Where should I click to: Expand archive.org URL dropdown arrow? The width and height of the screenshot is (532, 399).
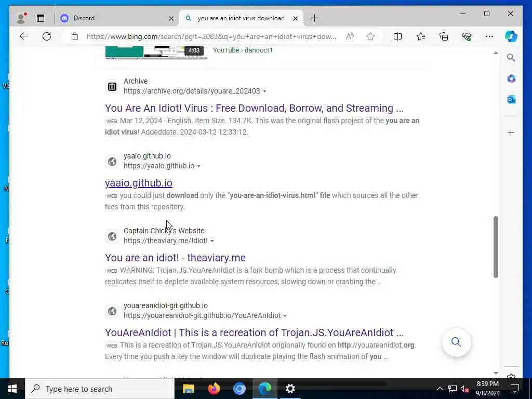264,91
